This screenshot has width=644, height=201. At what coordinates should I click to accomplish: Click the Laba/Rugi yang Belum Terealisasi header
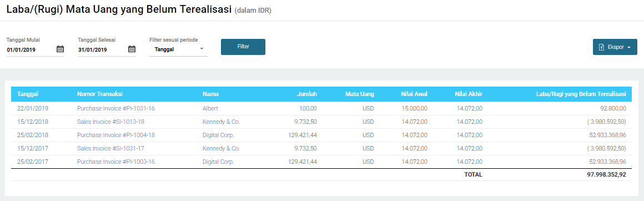[581, 94]
